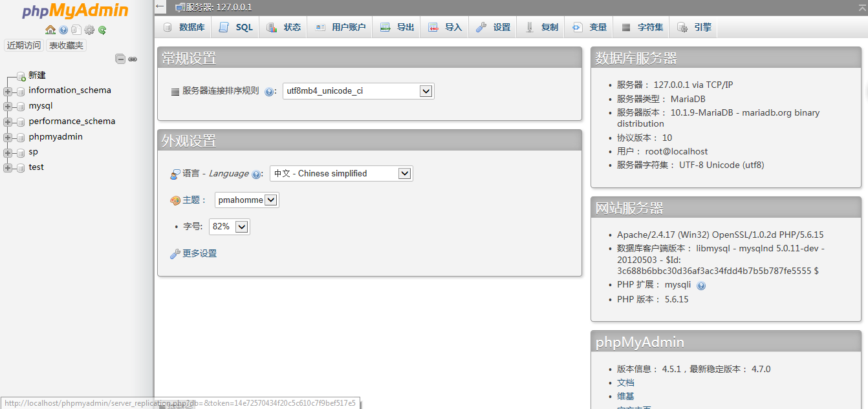Open the 用户账户 tab
This screenshot has height=409, width=868.
coord(340,27)
